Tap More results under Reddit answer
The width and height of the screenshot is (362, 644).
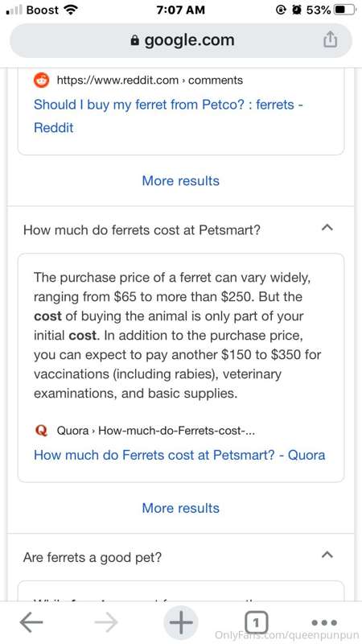click(180, 180)
